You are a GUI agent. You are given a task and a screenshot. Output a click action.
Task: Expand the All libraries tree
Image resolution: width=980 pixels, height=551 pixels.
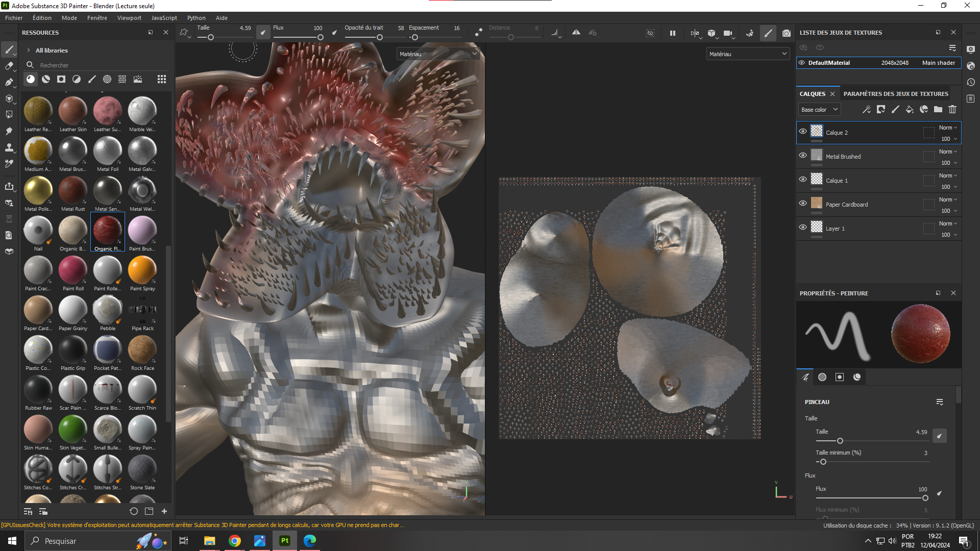pos(29,51)
